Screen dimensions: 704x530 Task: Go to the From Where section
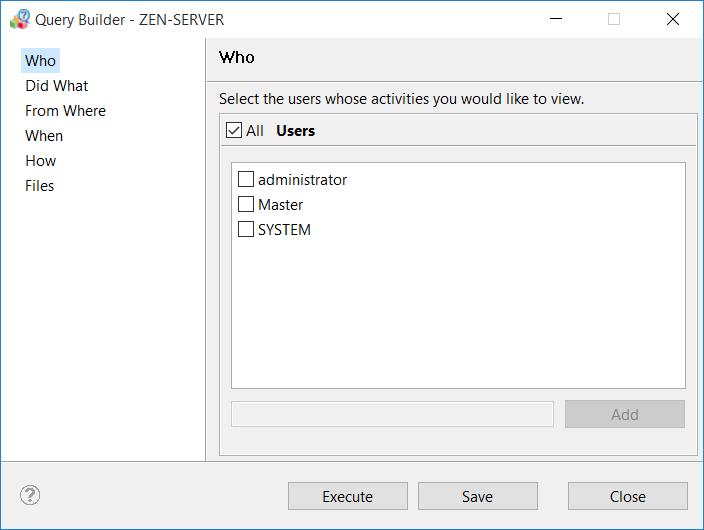pos(65,111)
